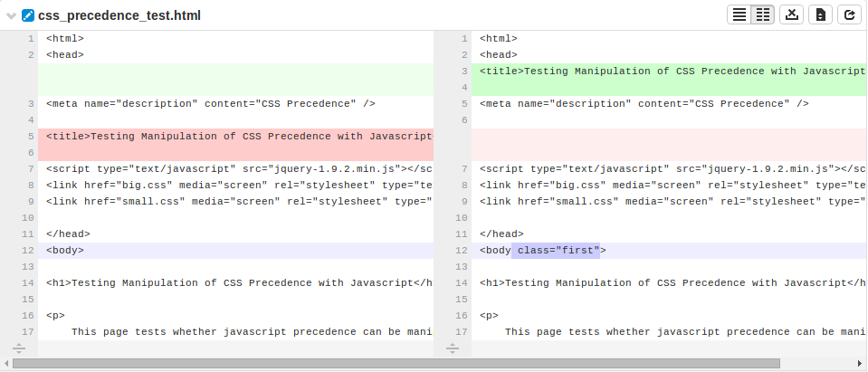The height and width of the screenshot is (372, 868).
Task: Switch to side-by-side diff view
Action: pos(763,15)
